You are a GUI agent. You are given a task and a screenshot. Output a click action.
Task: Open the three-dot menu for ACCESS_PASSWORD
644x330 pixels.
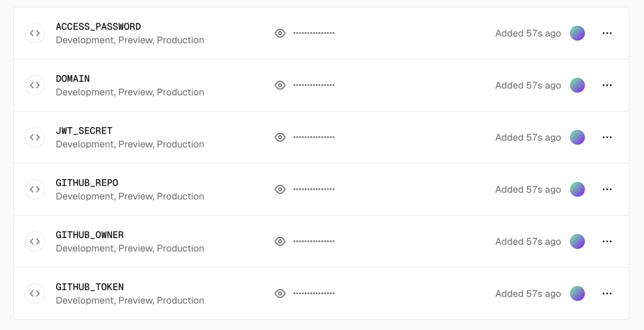(x=607, y=33)
